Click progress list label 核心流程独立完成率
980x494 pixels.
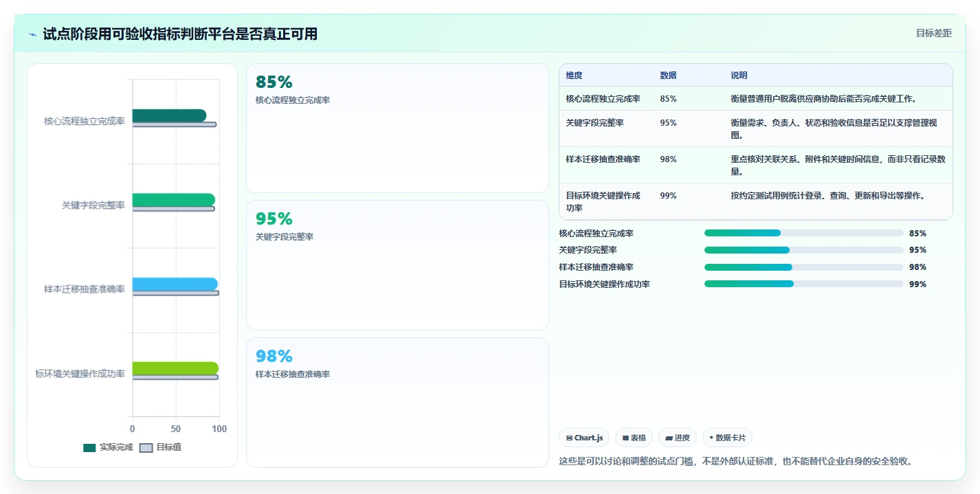[x=597, y=233]
